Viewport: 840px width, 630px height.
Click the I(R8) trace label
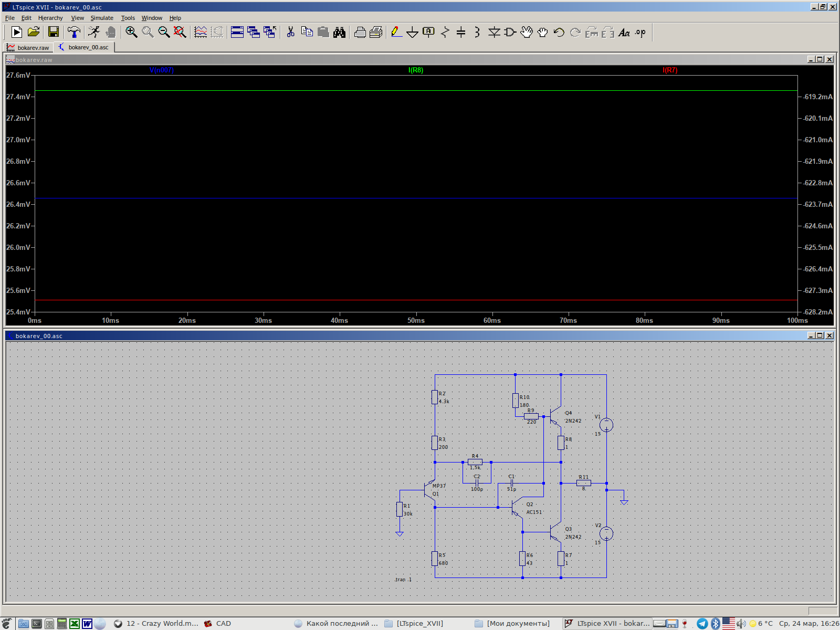(x=416, y=70)
